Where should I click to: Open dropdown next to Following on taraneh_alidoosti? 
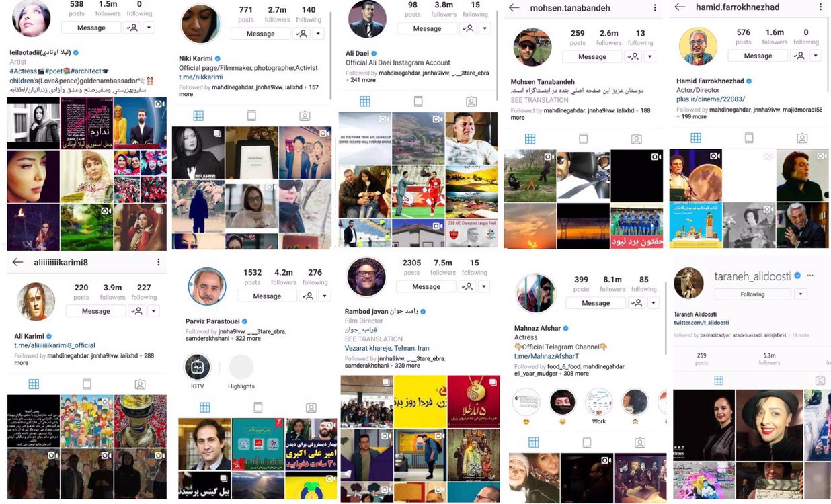click(x=800, y=294)
